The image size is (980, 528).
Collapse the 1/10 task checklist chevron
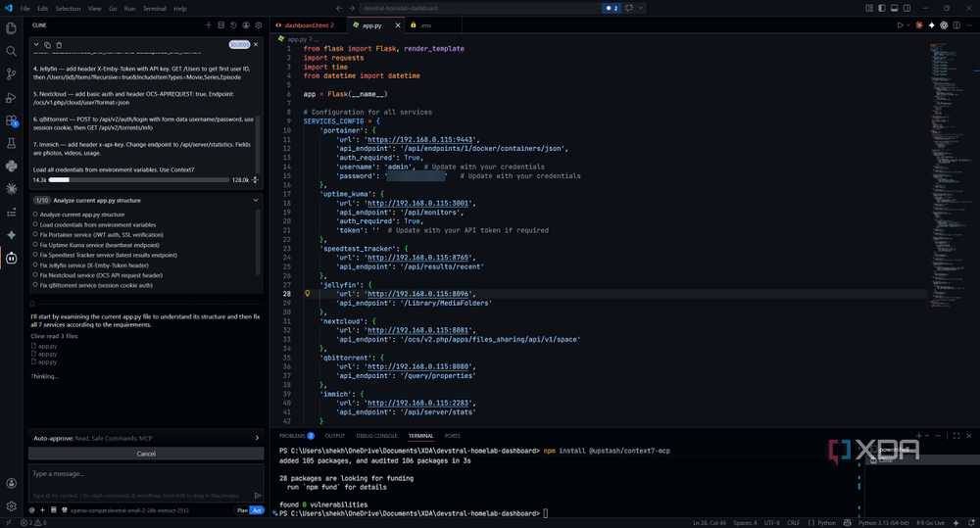click(x=256, y=200)
